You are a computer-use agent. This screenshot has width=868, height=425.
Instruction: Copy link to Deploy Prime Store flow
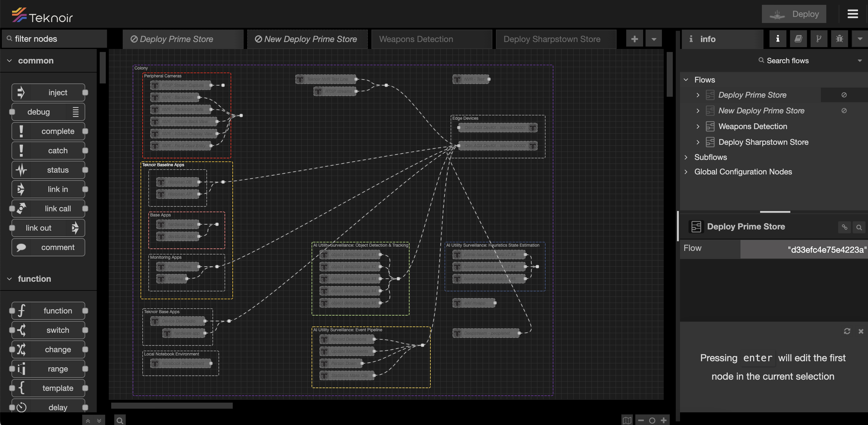(844, 227)
